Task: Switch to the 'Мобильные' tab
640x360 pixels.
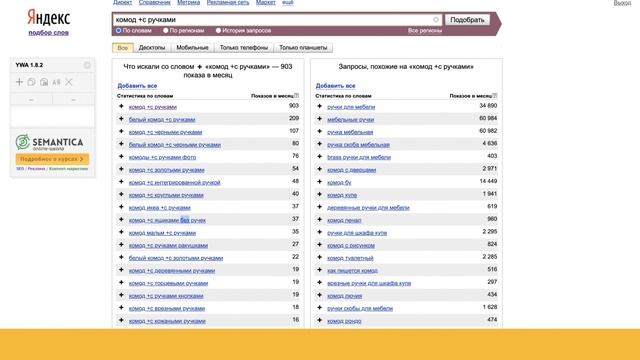Action: (x=192, y=48)
